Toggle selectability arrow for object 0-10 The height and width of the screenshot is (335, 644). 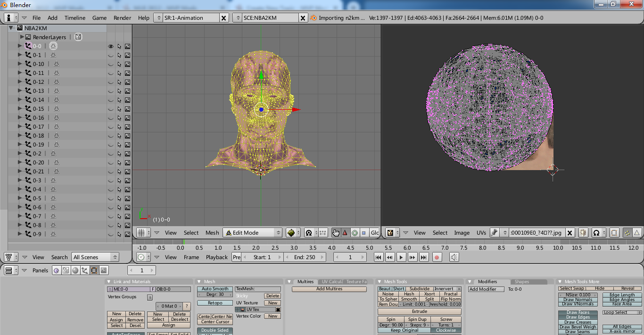pos(119,64)
